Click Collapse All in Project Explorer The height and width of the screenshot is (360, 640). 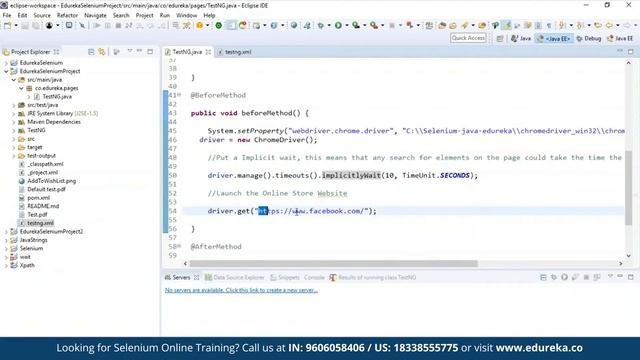click(x=91, y=52)
